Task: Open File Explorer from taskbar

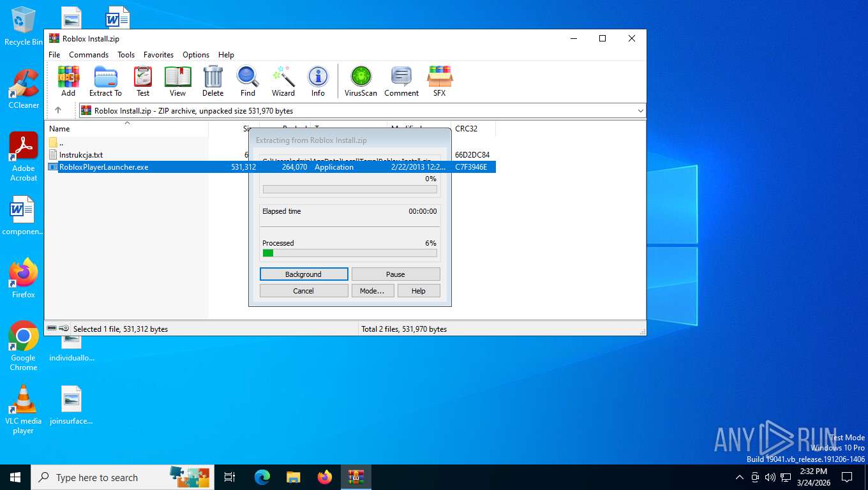Action: [293, 477]
